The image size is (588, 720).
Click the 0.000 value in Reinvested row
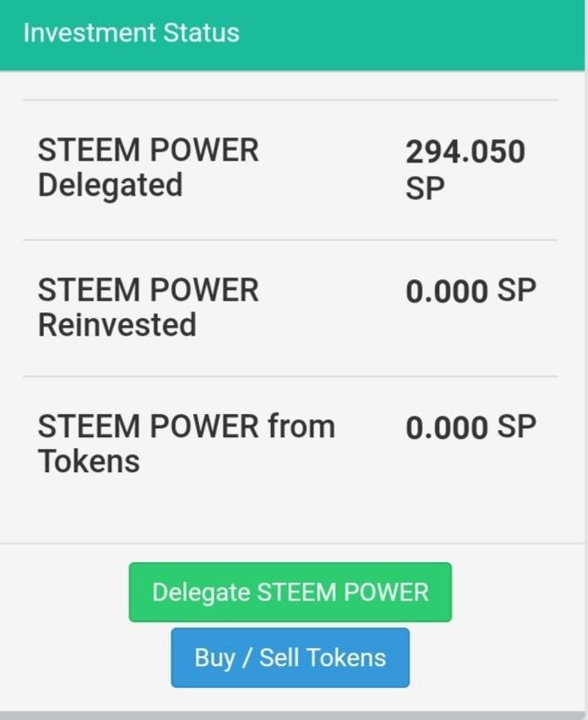point(446,292)
